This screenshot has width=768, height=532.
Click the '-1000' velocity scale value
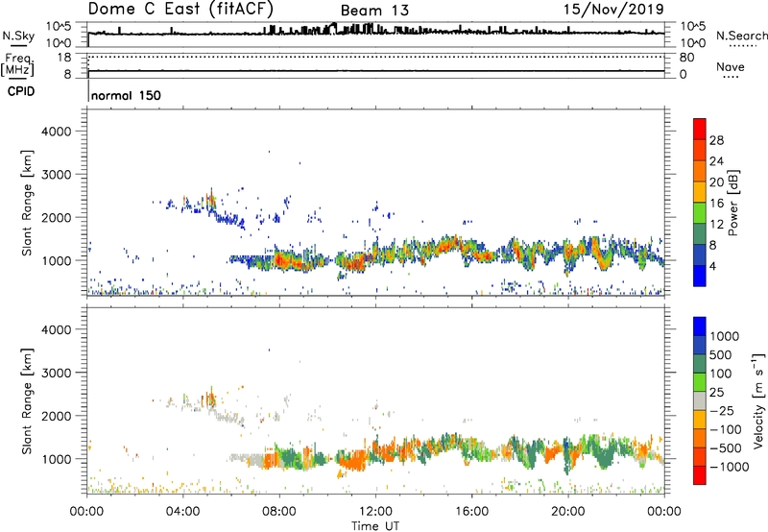tap(730, 467)
